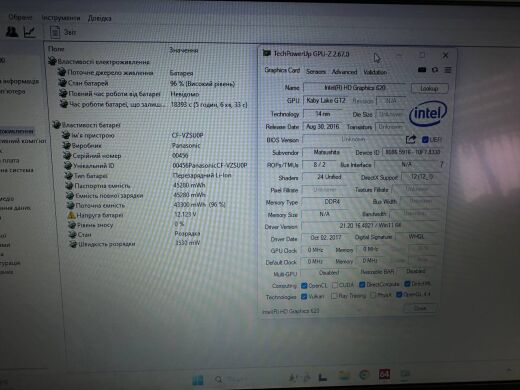Image resolution: width=520 pixels, height=390 pixels.
Task: Click the GPU-Z refresh icon
Action: tap(435, 70)
